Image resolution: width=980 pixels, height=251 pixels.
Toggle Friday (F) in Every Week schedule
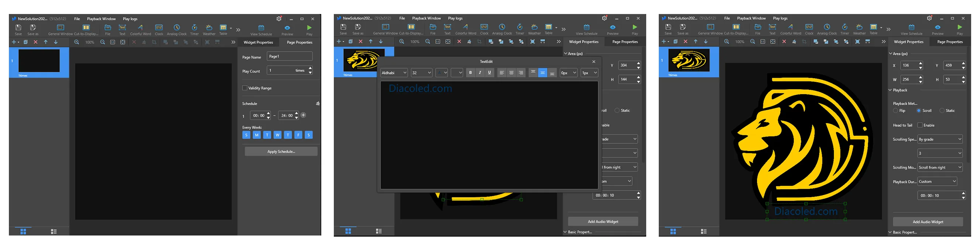tap(298, 135)
